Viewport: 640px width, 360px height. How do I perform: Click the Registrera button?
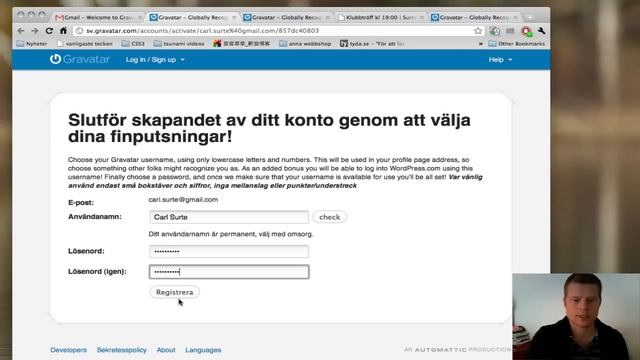click(x=175, y=292)
